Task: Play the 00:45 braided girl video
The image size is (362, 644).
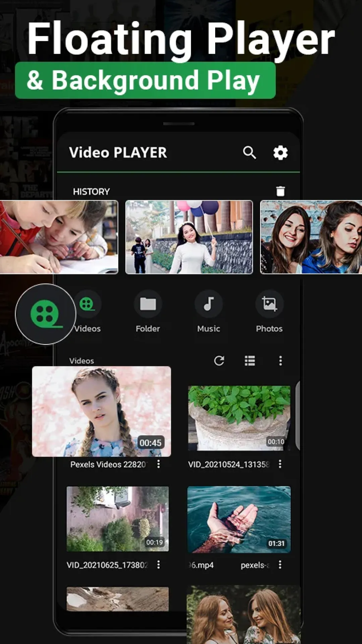Action: point(102,412)
